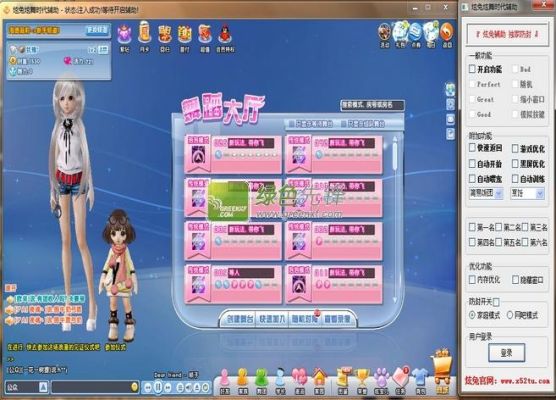Open the house icon in the bottom bar
556x400 pixels.
pos(319,377)
